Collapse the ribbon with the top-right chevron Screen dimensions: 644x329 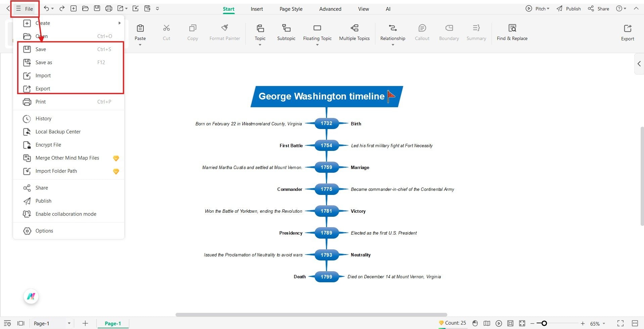(x=636, y=8)
